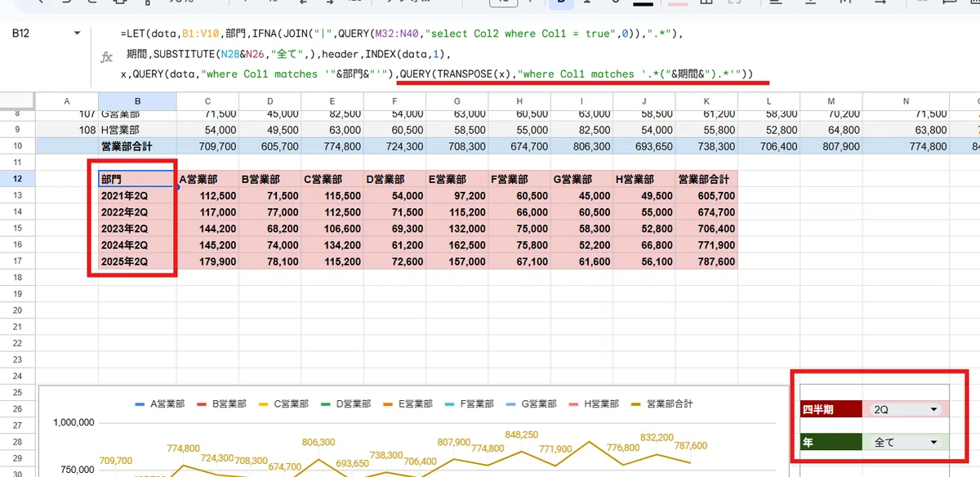Open the 四半期 dropdown showing 2Q
The width and height of the screenshot is (980, 477).
906,410
